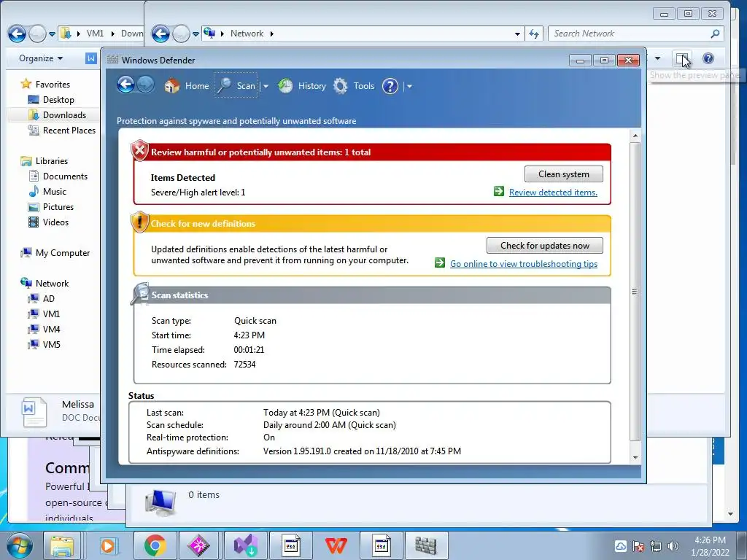This screenshot has width=747, height=560.
Task: Click the Scan statistics magnifier icon
Action: click(139, 294)
